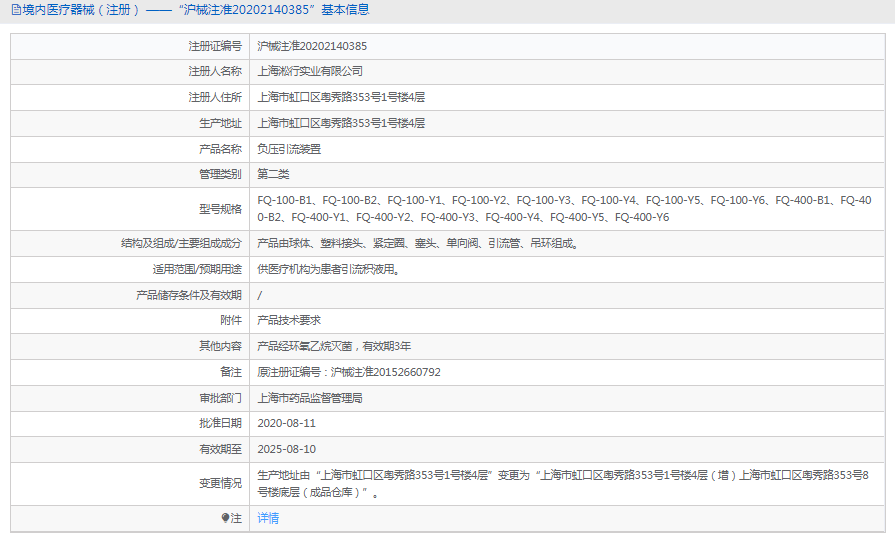Select the approval date 2020-08-11
This screenshot has width=895, height=539.
coord(287,423)
